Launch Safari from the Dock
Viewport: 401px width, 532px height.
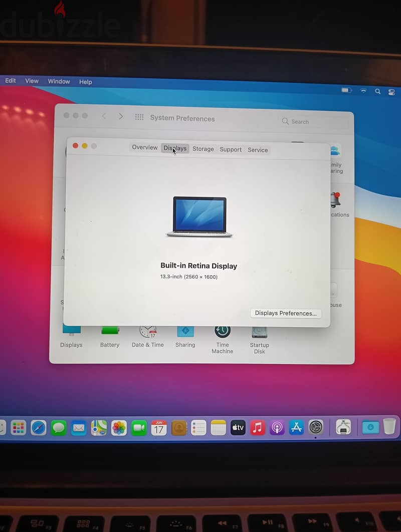[x=39, y=427]
